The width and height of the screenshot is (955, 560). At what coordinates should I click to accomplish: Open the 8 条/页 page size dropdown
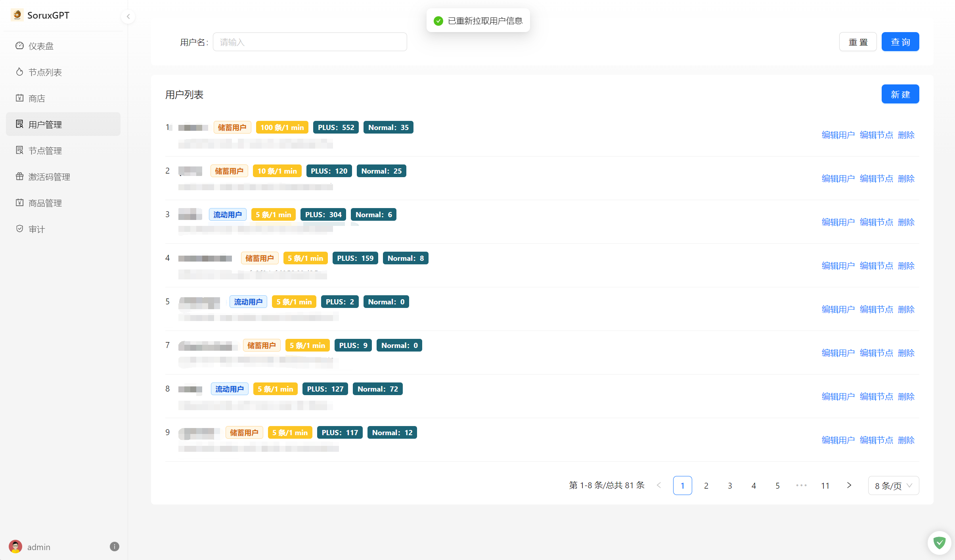(x=893, y=486)
